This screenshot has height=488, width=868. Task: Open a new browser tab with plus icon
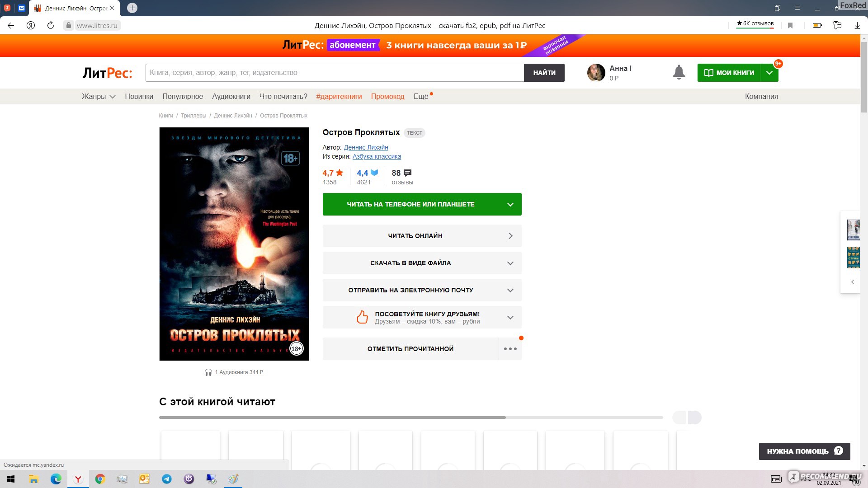[132, 8]
